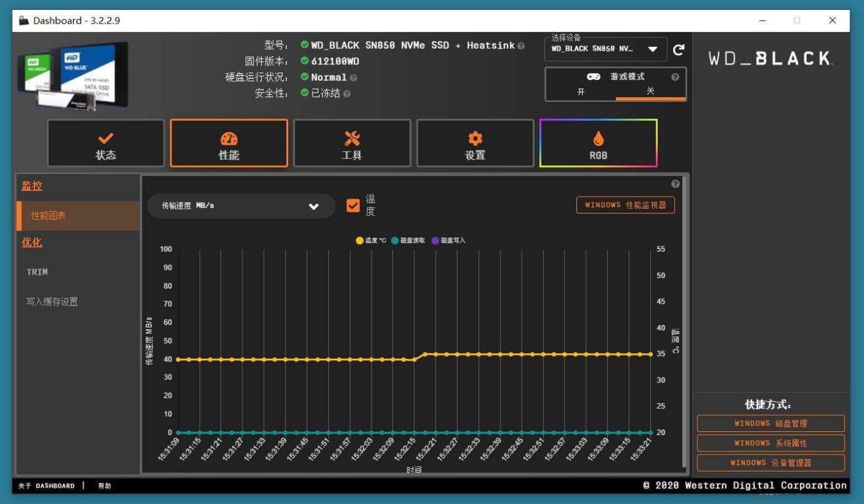Switch to the 状态 status tab
864x504 pixels.
[x=106, y=143]
